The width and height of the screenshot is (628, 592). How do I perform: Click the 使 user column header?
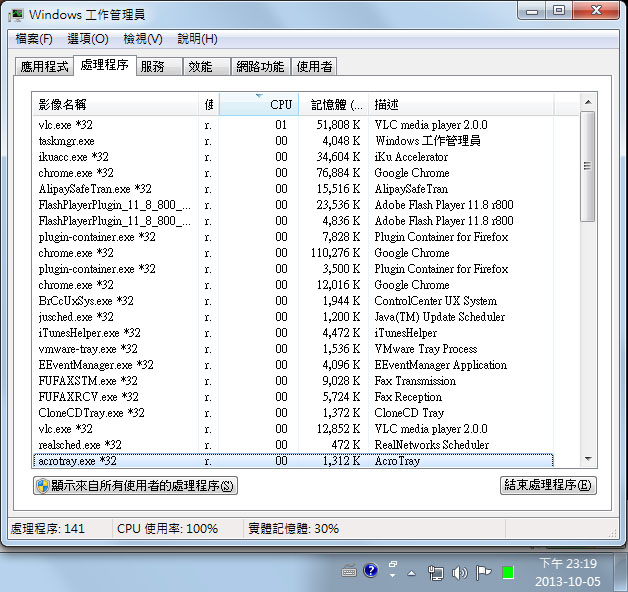209,105
